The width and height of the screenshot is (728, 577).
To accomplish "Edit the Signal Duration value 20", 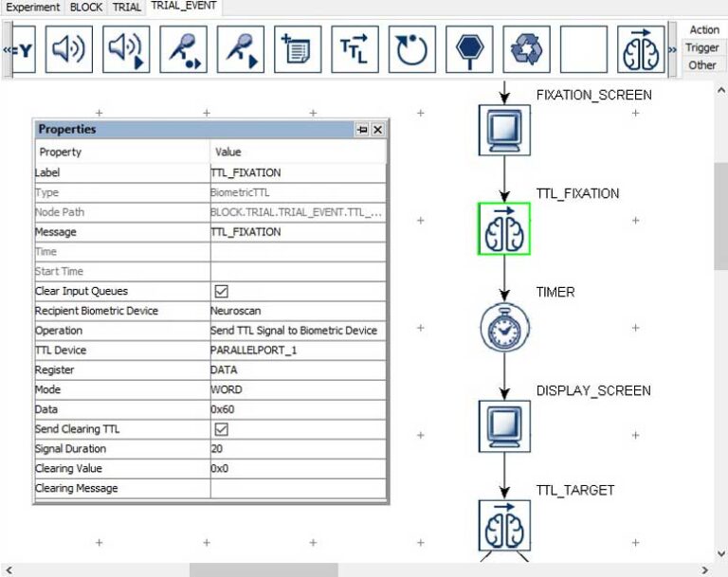I will pyautogui.click(x=298, y=449).
